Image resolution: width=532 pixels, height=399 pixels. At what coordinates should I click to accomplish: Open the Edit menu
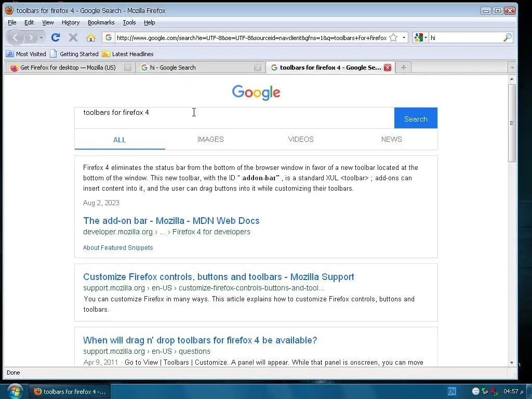tap(29, 22)
